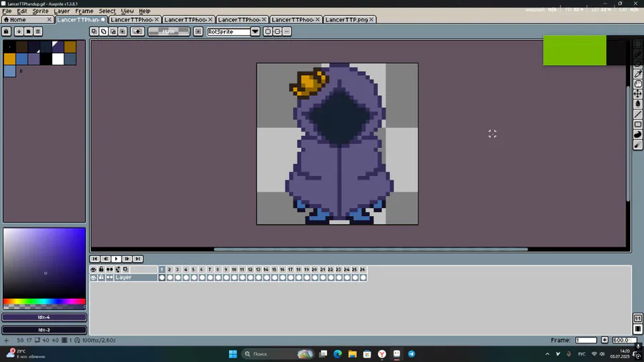Toggle palette edit lock

pos(6,31)
